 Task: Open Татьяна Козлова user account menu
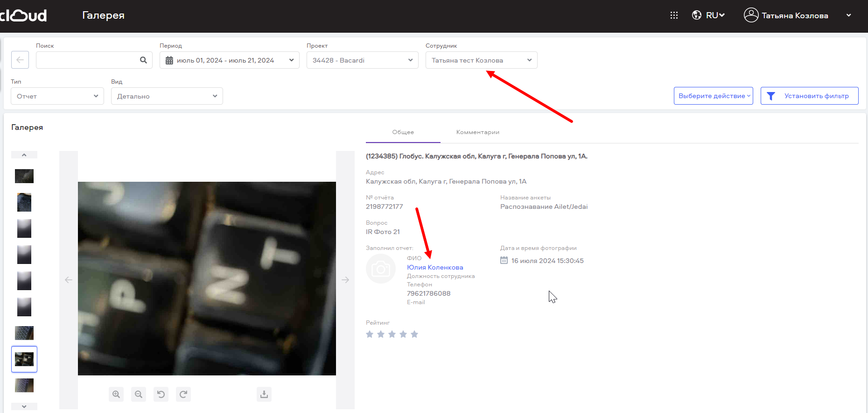point(798,15)
